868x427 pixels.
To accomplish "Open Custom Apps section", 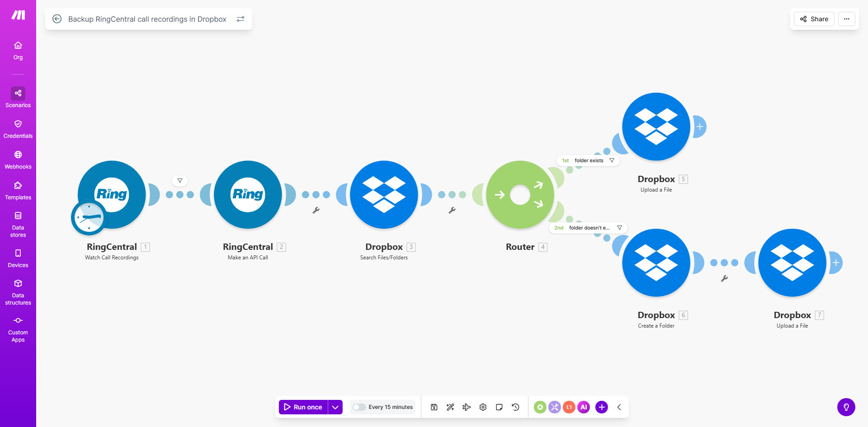I will click(x=18, y=330).
